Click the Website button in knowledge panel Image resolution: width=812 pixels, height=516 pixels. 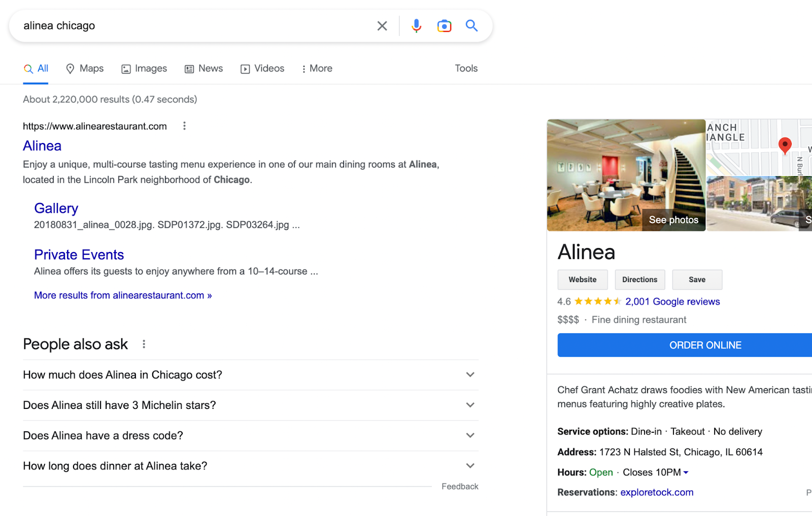coord(583,280)
